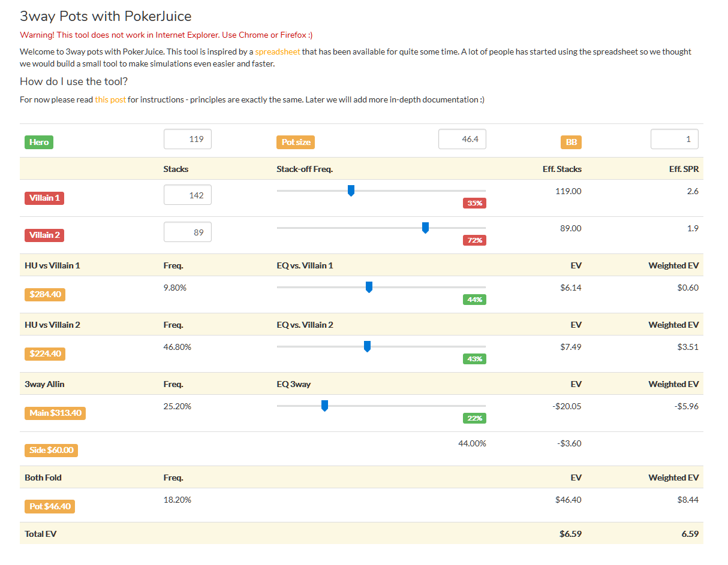Click the green 43% equity label
This screenshot has height=565, width=728.
(474, 359)
